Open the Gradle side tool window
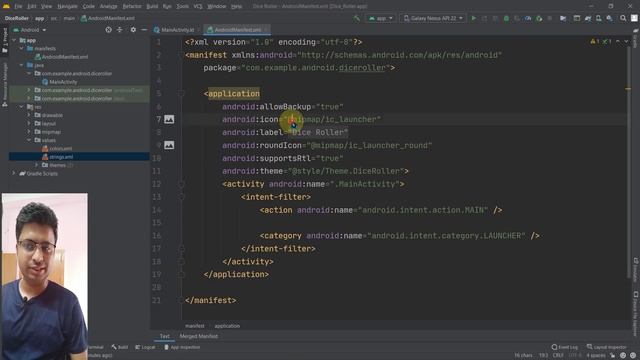 click(636, 38)
